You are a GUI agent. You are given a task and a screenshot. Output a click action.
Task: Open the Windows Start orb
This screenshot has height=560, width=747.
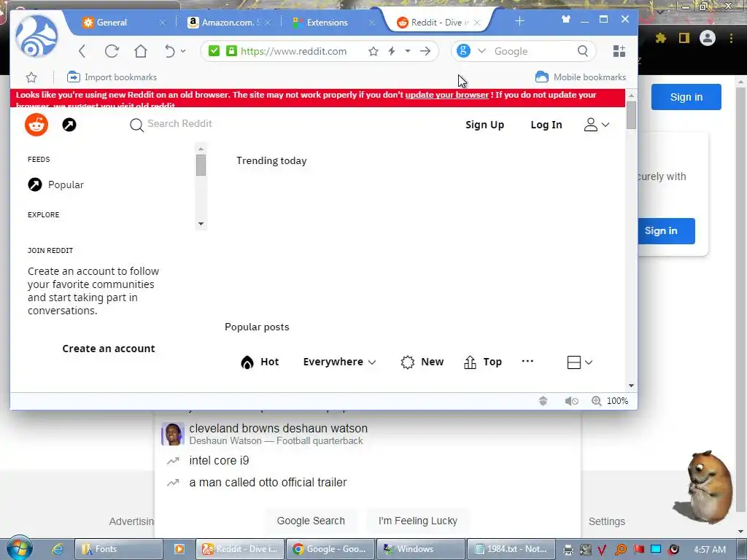[x=20, y=548]
